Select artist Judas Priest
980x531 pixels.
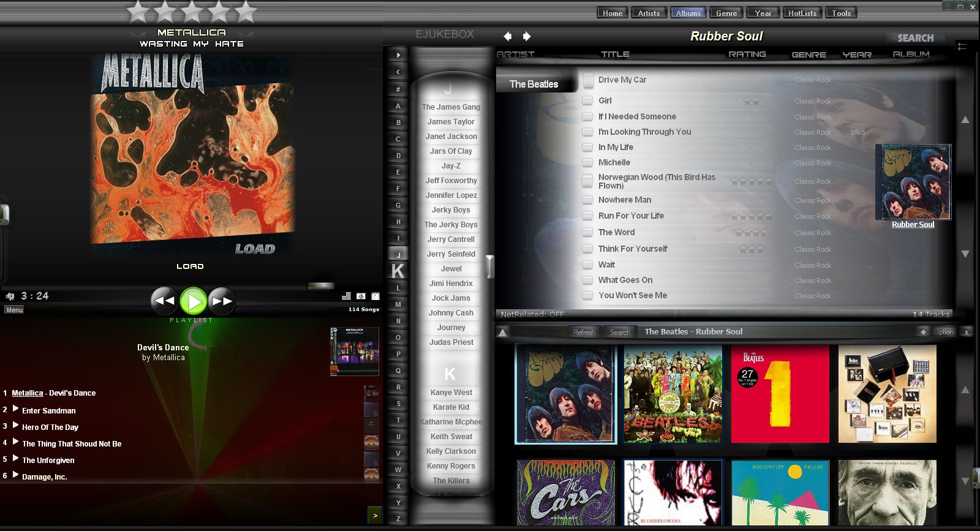[451, 342]
